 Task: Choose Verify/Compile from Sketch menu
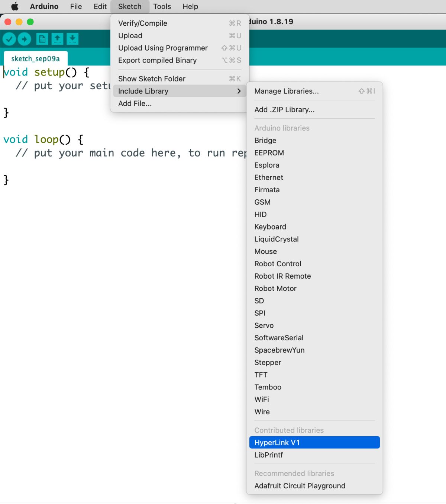coord(180,23)
